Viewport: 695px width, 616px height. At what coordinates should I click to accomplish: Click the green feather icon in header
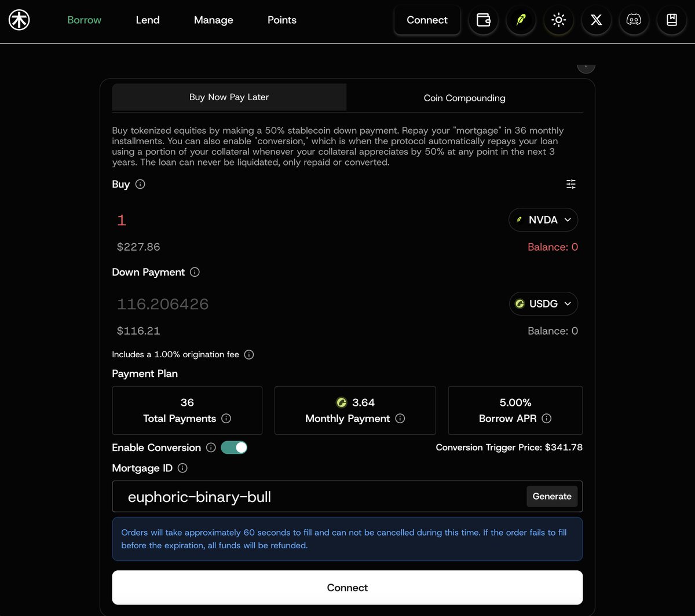(521, 20)
